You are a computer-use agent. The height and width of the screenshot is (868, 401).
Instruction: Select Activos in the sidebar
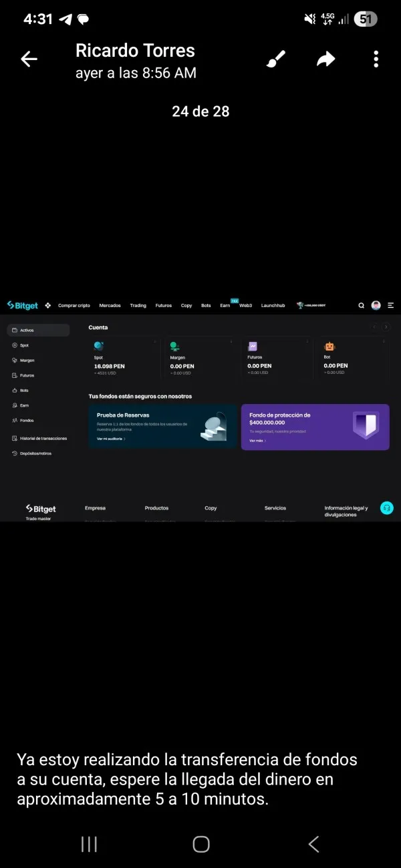coord(38,330)
